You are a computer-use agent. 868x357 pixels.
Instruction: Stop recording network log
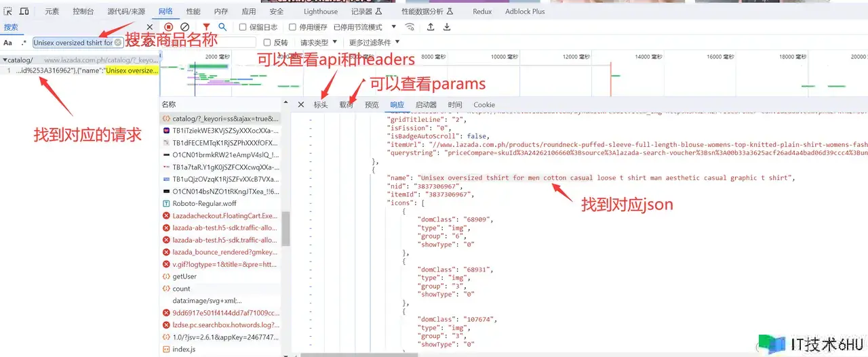click(169, 27)
